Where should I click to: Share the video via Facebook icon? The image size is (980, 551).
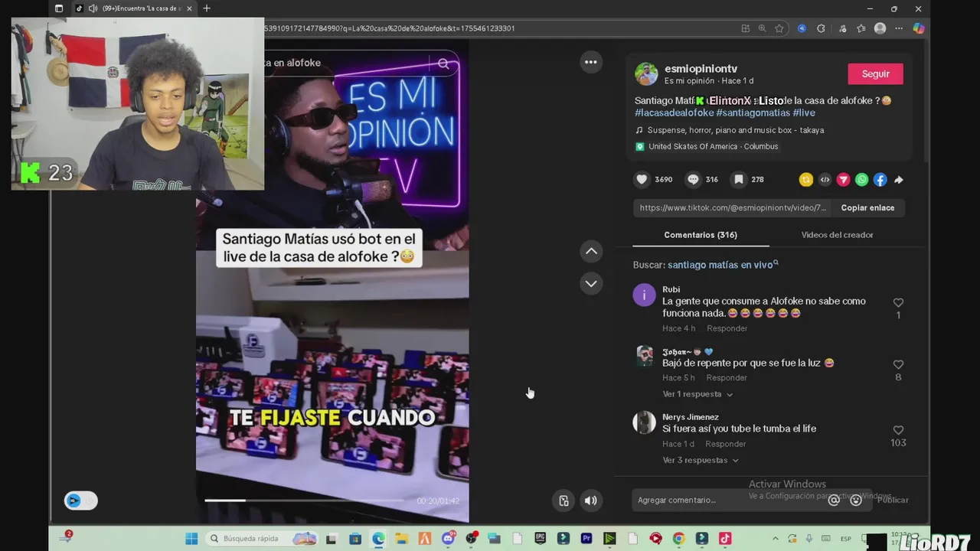[x=880, y=180]
